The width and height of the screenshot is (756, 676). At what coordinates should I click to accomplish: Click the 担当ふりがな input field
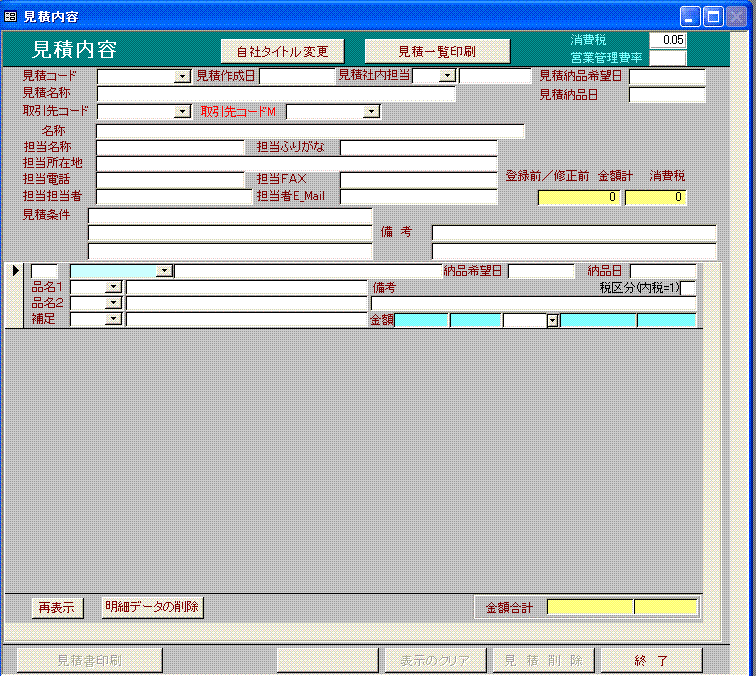(x=418, y=148)
